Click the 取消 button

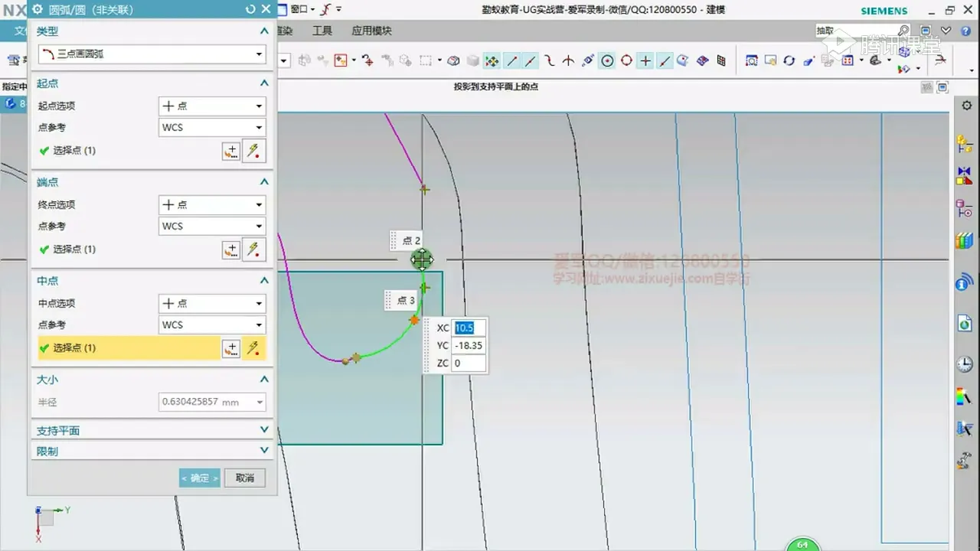tap(245, 478)
